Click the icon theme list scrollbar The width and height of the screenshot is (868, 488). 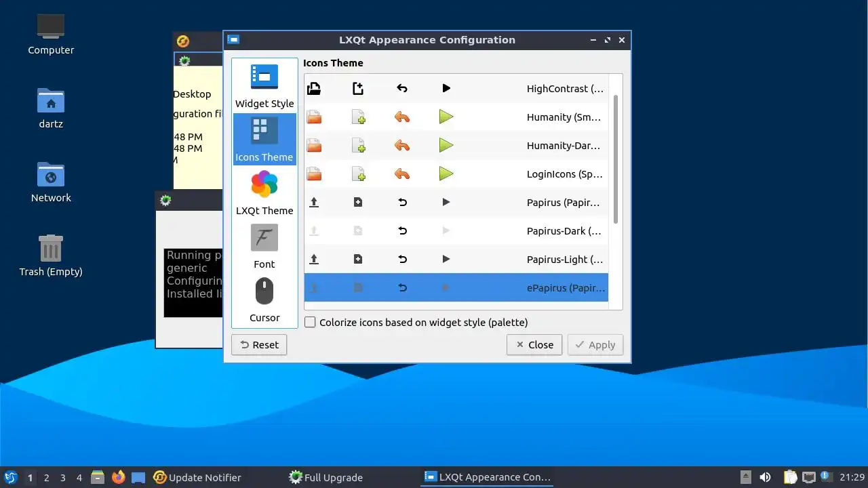point(616,159)
